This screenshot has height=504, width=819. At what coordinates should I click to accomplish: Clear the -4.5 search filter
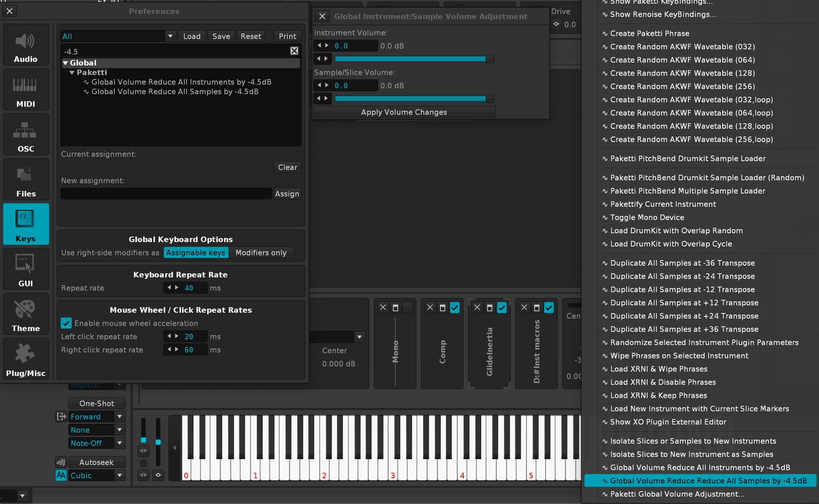(x=294, y=51)
